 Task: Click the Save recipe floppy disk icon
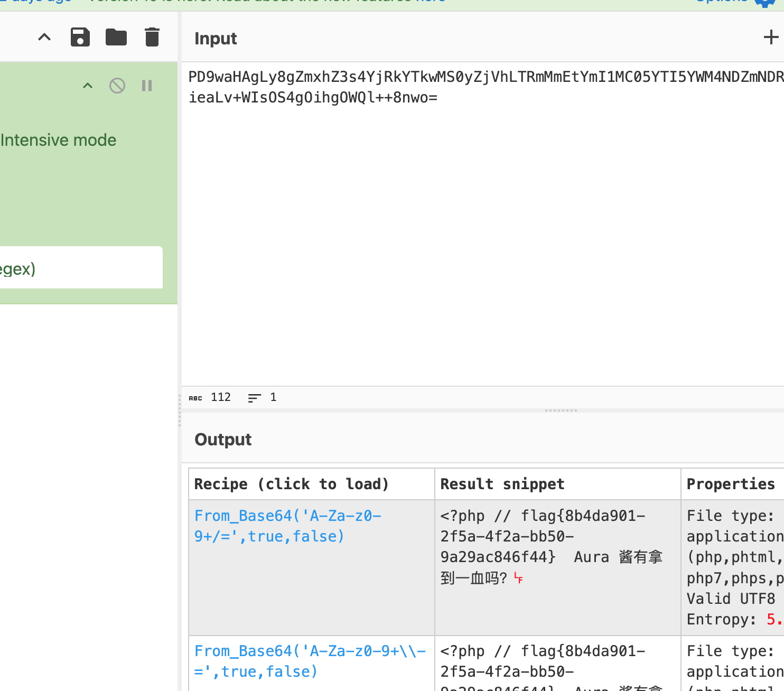80,38
